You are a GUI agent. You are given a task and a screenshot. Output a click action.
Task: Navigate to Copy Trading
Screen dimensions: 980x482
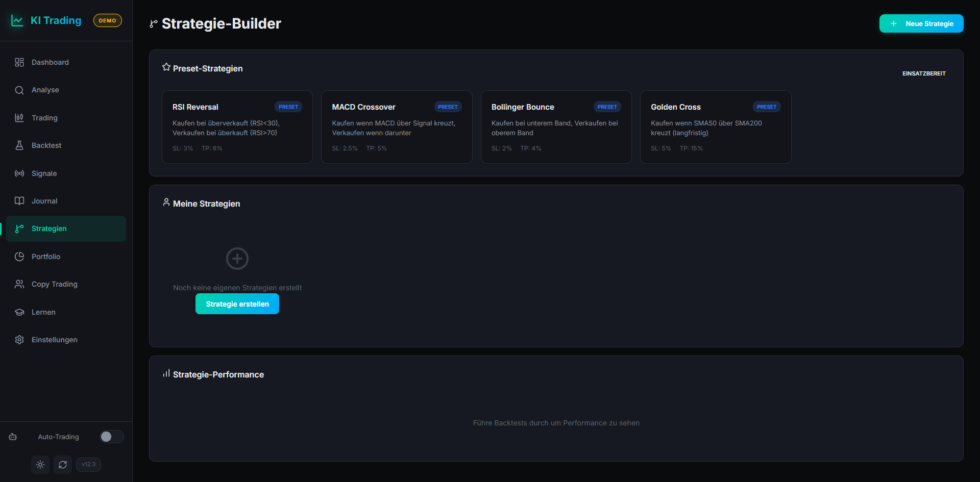[54, 284]
